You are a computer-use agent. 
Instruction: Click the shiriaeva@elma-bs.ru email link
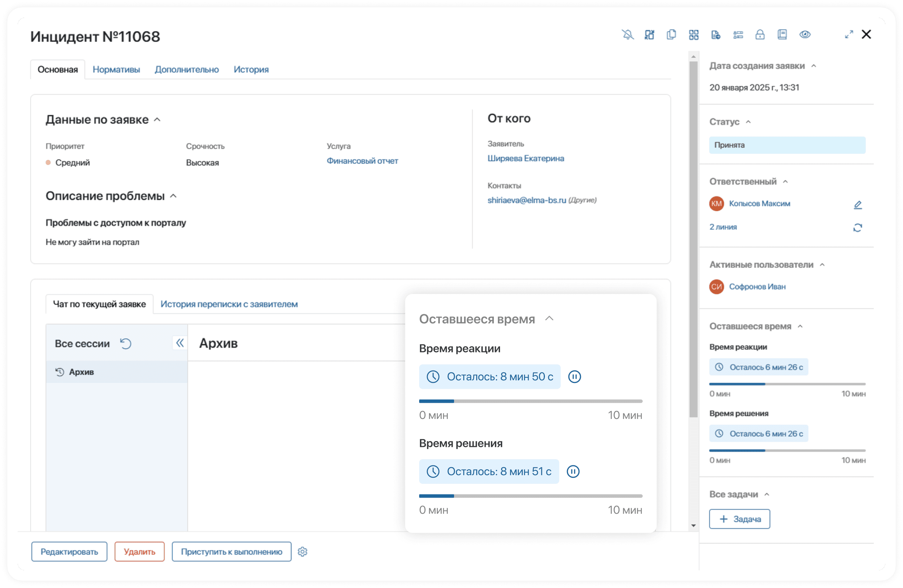coord(527,200)
